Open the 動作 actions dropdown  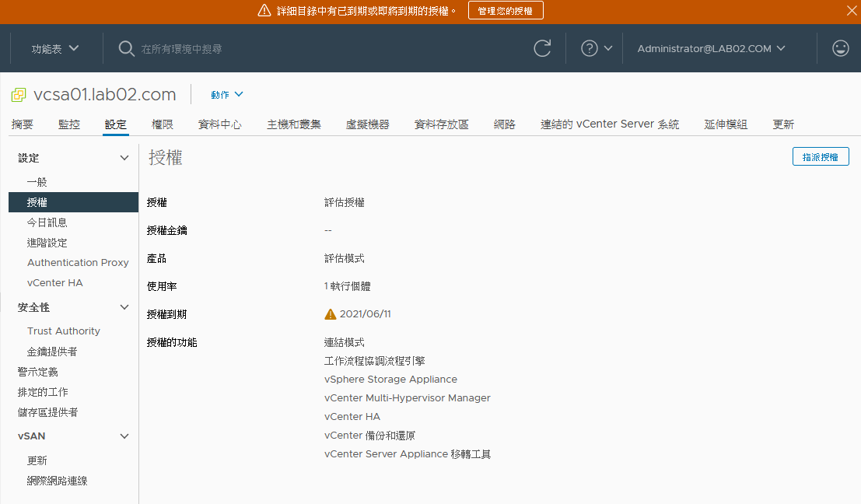pyautogui.click(x=227, y=94)
